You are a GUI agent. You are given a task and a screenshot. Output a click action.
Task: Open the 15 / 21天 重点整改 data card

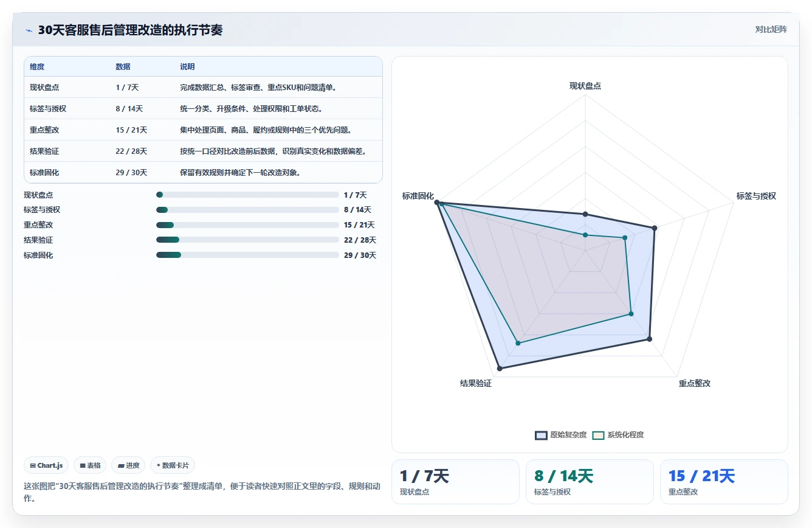[x=724, y=482]
